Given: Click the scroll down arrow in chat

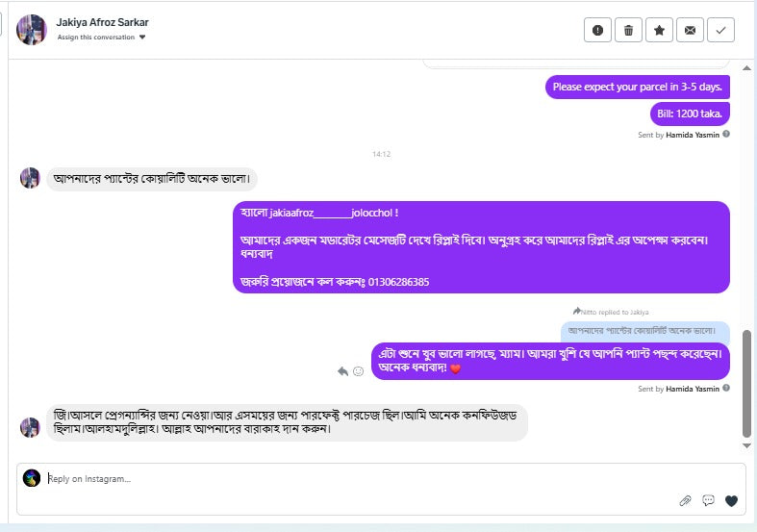Looking at the screenshot, I should point(746,445).
